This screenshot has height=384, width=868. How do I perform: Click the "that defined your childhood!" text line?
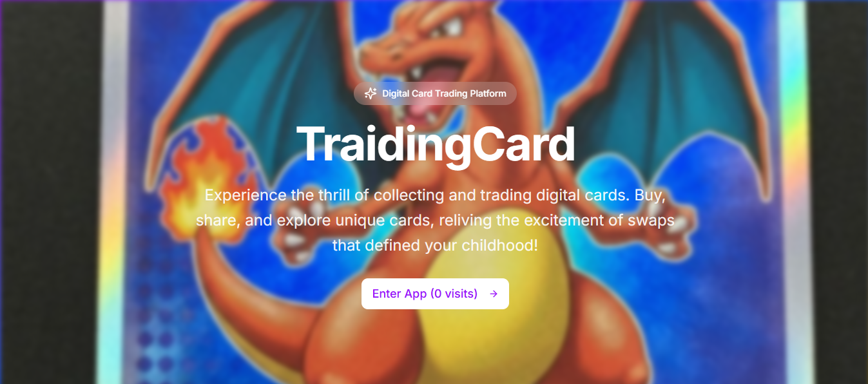pos(435,245)
